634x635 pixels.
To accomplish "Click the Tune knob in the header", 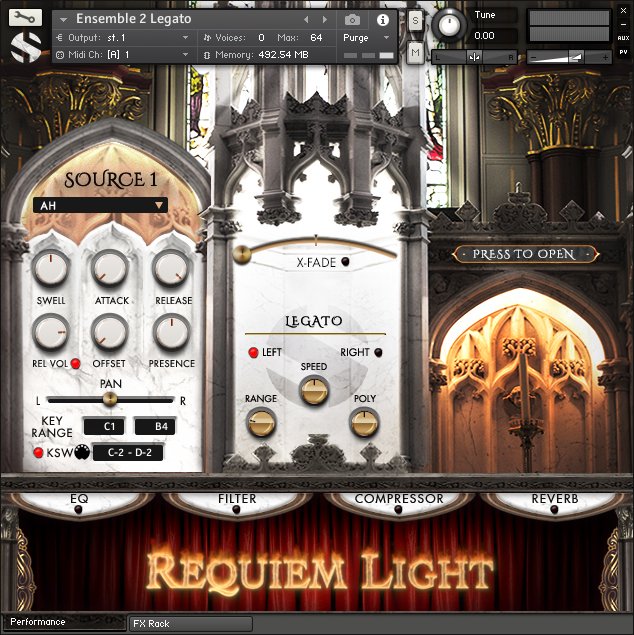I will coord(451,22).
